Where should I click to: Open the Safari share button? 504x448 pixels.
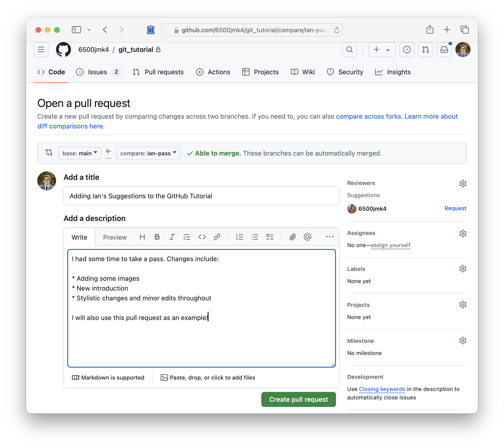click(430, 29)
